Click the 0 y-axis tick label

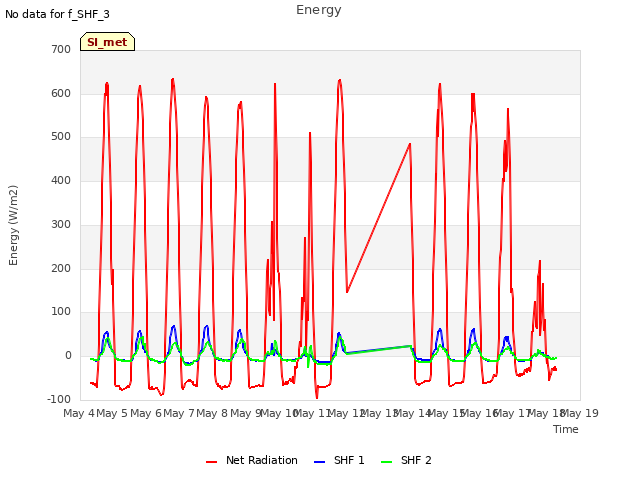(68, 356)
